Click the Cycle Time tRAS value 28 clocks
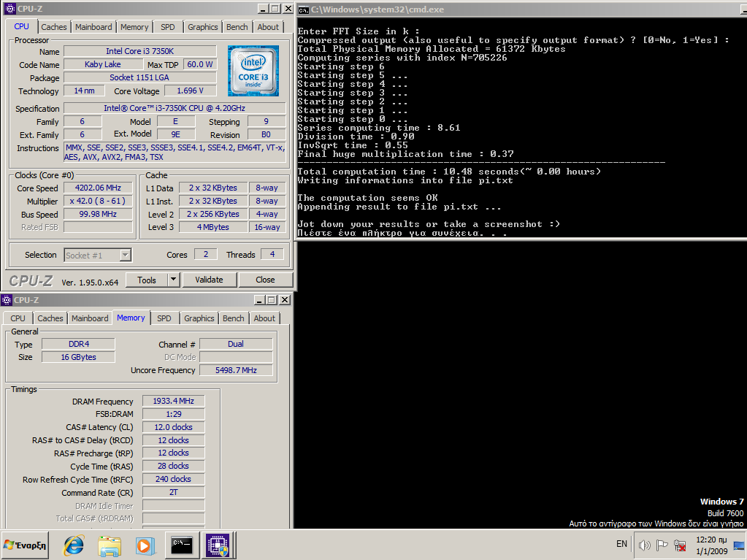The image size is (747, 560). (173, 467)
